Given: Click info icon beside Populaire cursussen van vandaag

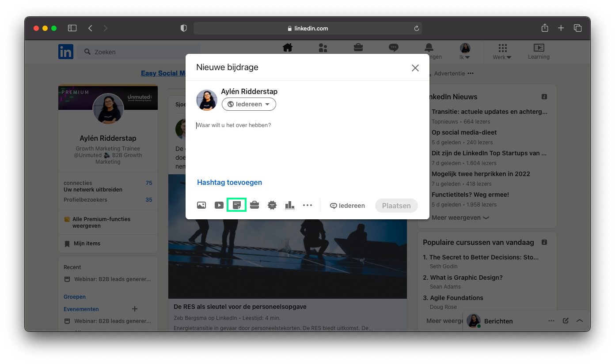Looking at the screenshot, I should [x=544, y=242].
